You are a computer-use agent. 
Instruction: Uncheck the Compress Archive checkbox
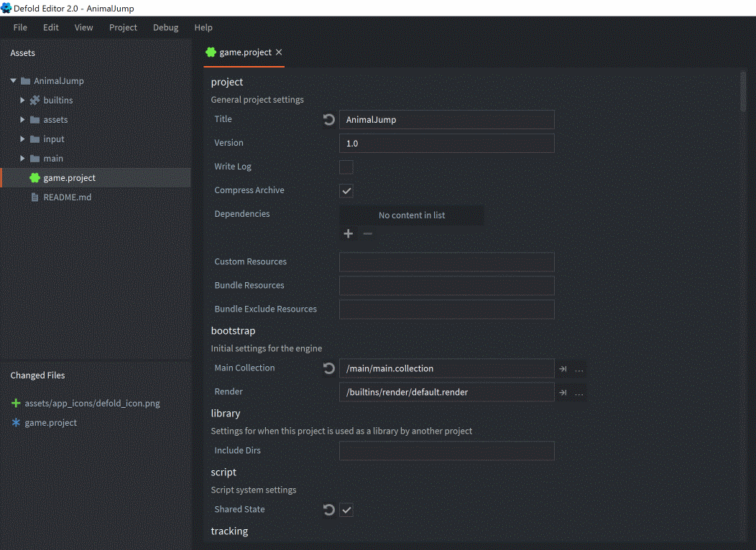[x=346, y=191]
